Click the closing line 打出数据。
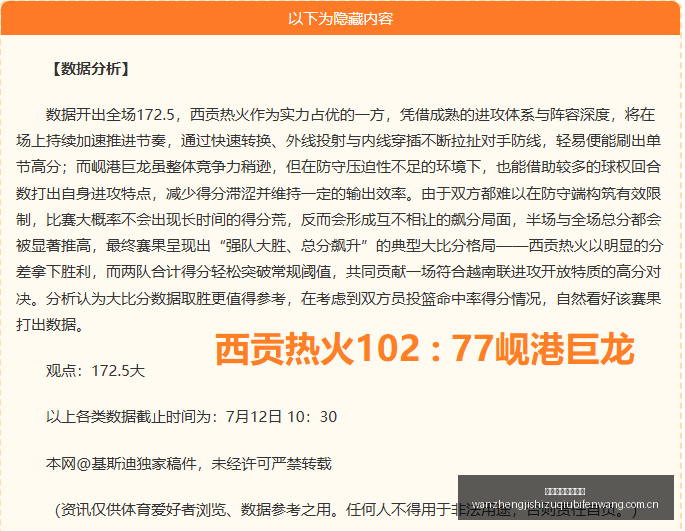Viewport: 685px width, 531px height. [x=50, y=325]
